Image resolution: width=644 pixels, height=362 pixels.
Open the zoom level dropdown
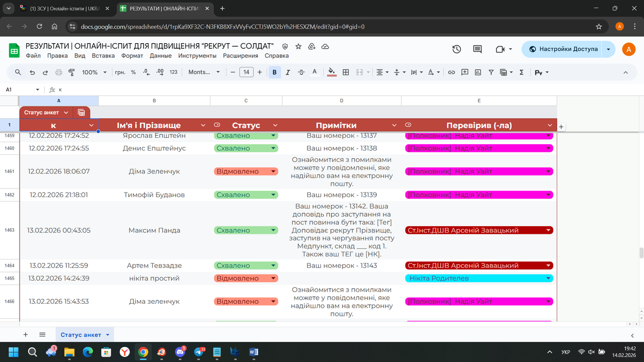click(x=94, y=72)
